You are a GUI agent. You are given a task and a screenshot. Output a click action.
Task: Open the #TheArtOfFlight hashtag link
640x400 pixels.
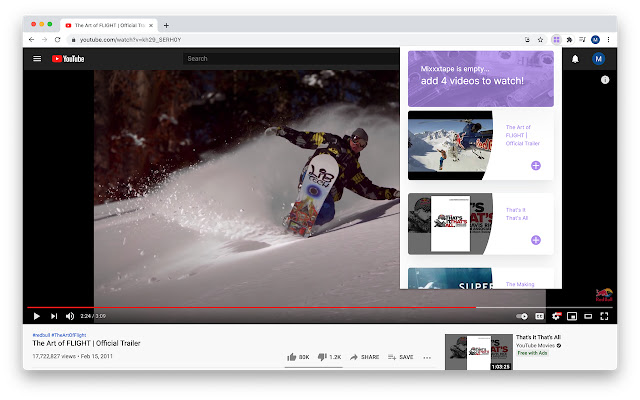(x=69, y=335)
